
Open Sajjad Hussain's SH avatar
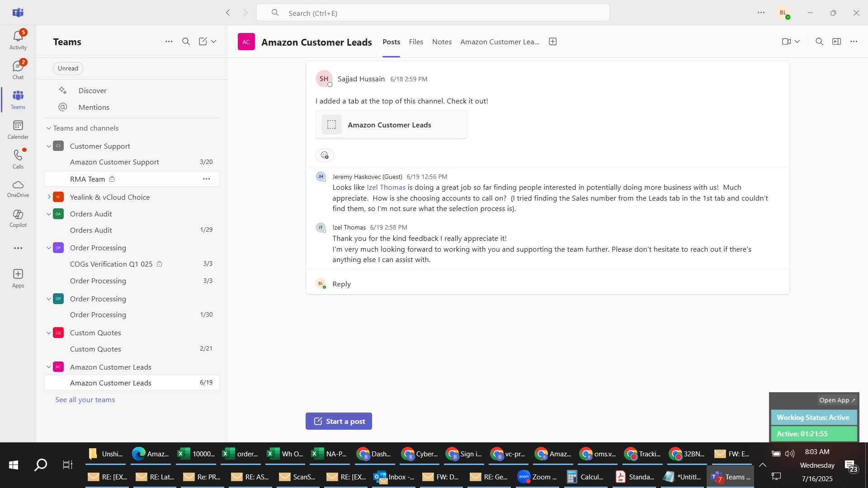(324, 79)
